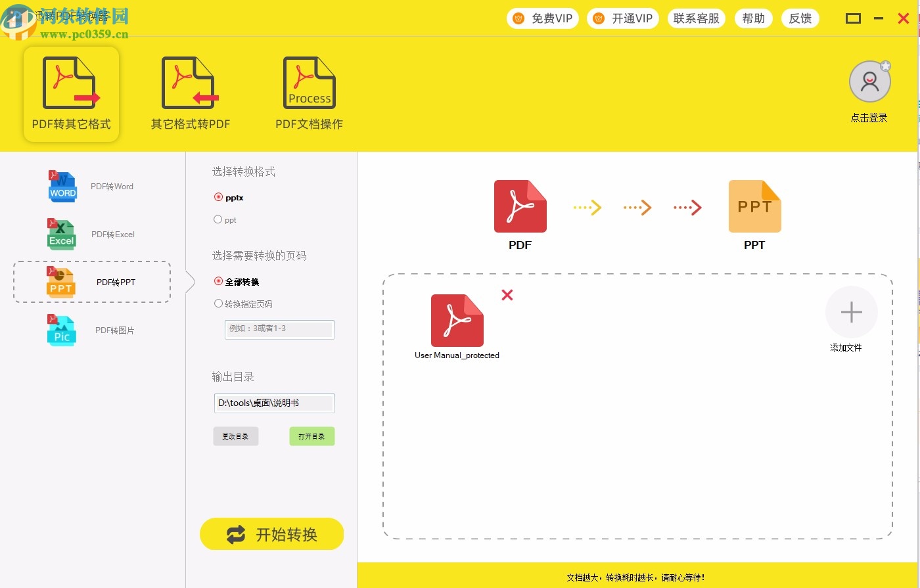Viewport: 920px width, 588px height.
Task: Click 更改目录 to change output folder
Action: coord(235,436)
